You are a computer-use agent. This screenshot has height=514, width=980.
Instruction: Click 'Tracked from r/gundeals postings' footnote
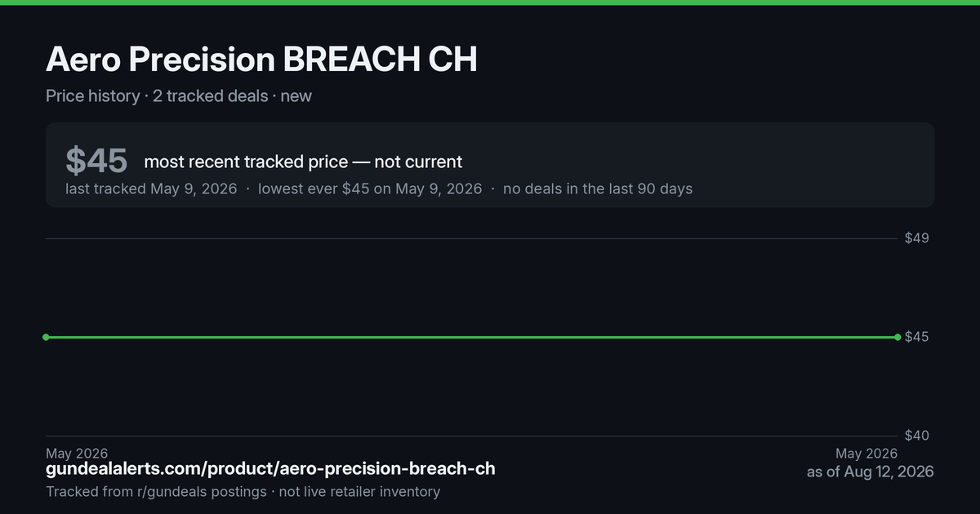(156, 492)
